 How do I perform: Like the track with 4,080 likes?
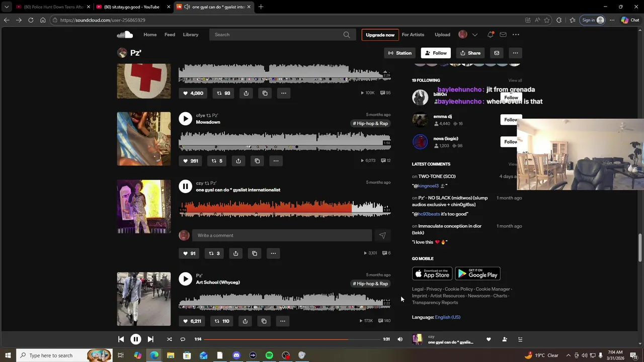[193, 93]
